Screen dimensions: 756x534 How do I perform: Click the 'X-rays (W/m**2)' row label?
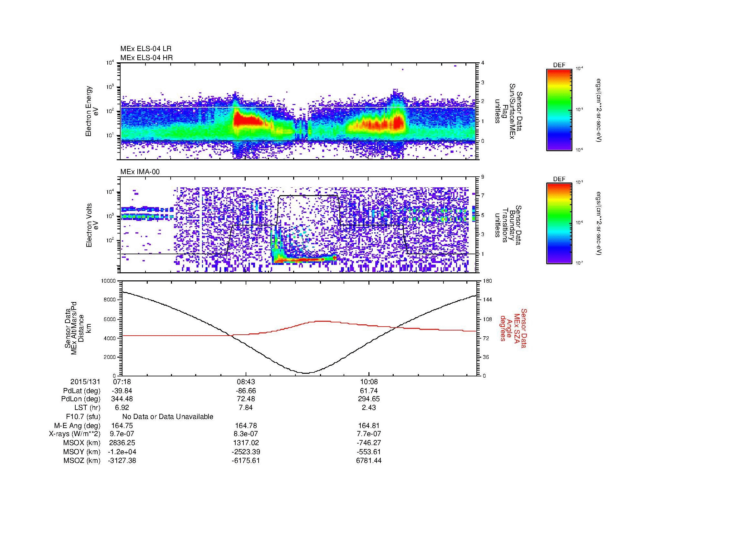[x=75, y=434]
